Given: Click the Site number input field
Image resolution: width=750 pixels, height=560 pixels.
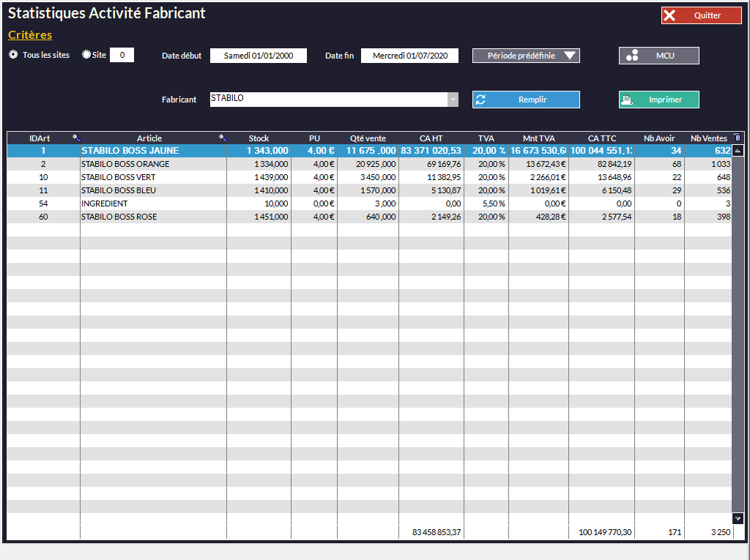Looking at the screenshot, I should click(122, 55).
